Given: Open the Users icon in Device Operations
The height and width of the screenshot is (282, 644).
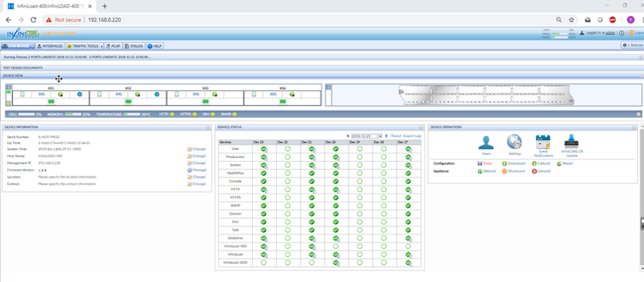Looking at the screenshot, I should pyautogui.click(x=486, y=142).
